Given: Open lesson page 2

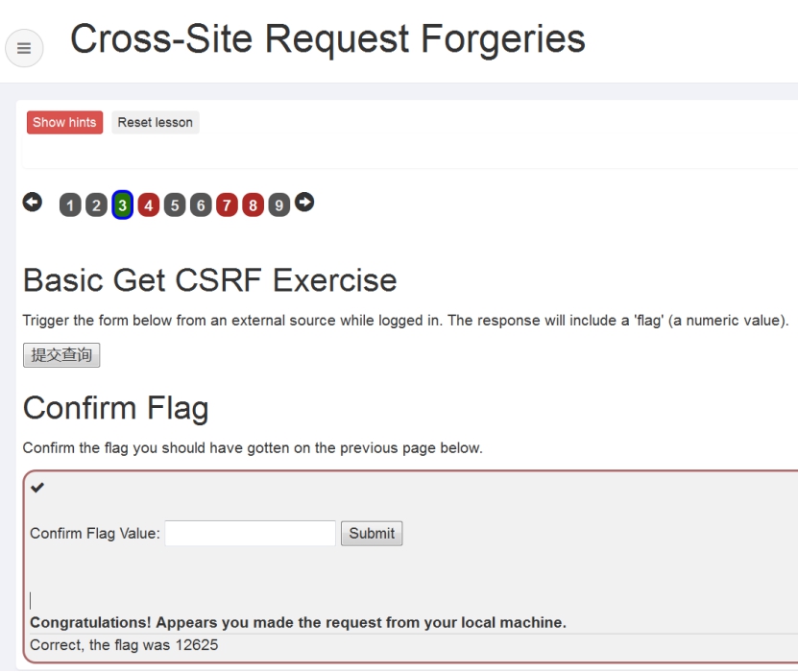Looking at the screenshot, I should point(96,205).
